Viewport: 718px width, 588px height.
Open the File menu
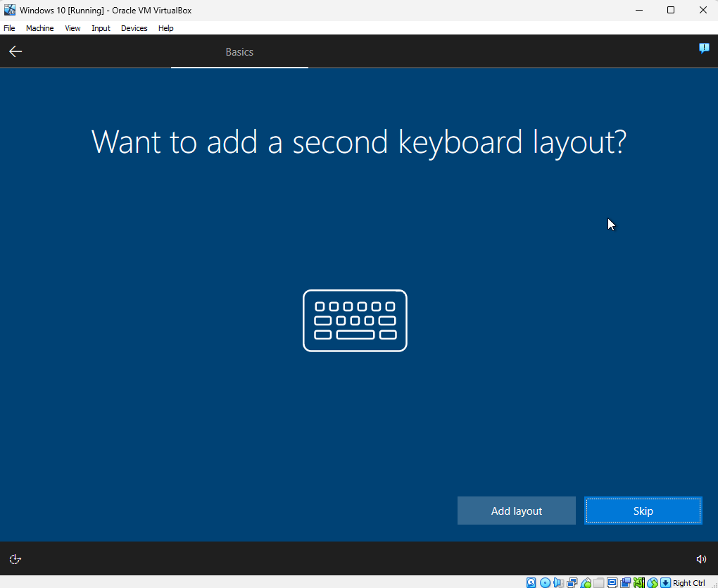click(9, 28)
